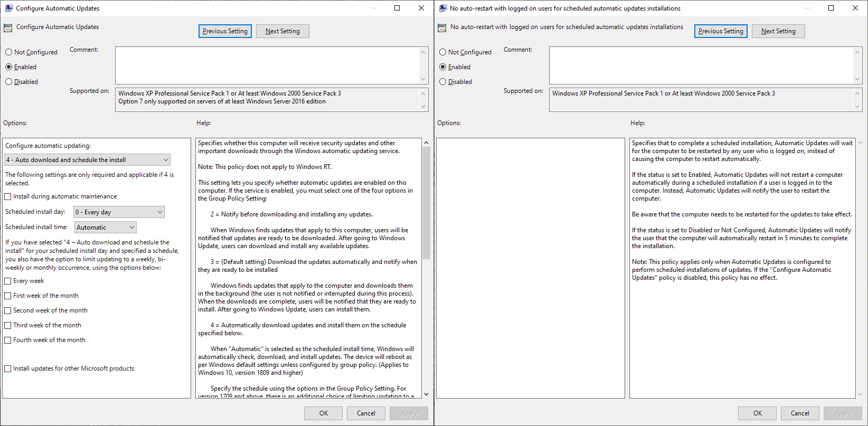Click OK in Configure Automatic Updates window
This screenshot has height=426, width=868.
pyautogui.click(x=324, y=413)
